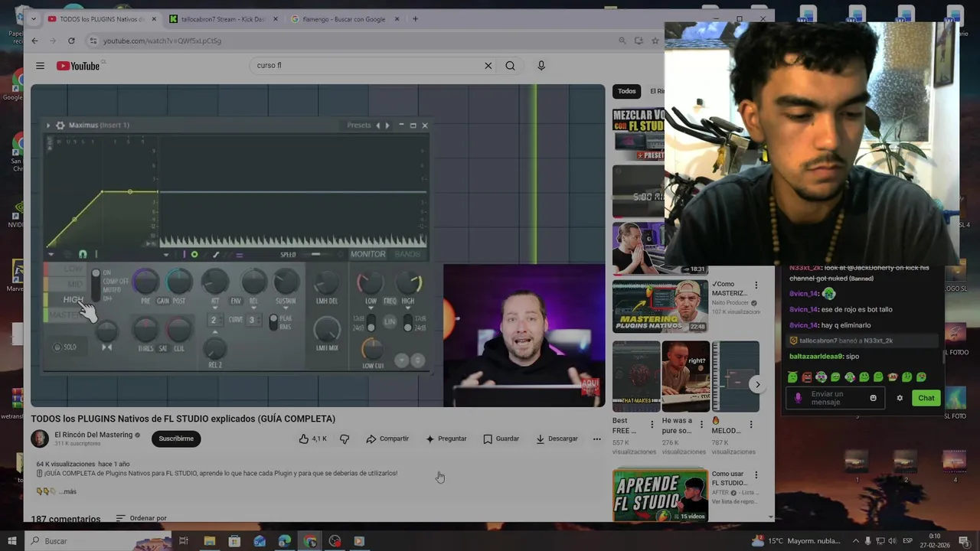
Task: Open options for the Best FREE short
Action: click(x=652, y=425)
